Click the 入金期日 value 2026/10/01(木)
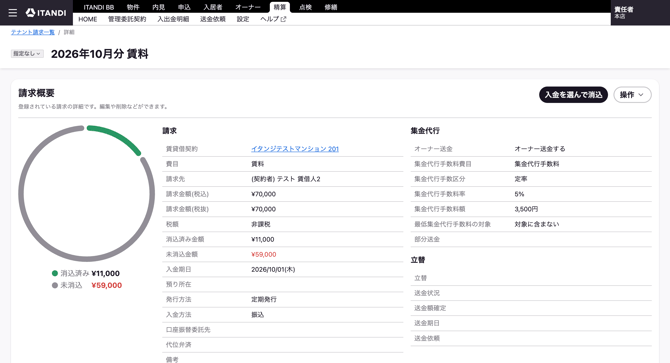 point(273,269)
